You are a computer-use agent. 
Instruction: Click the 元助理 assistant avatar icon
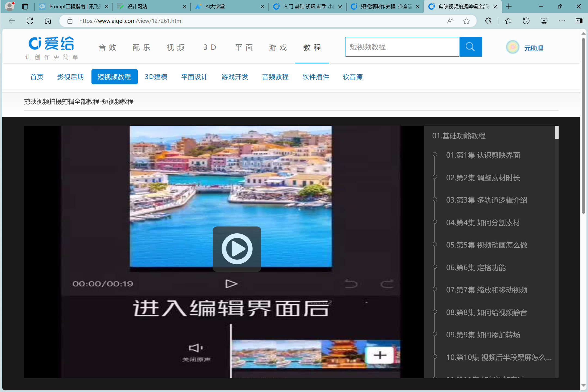pyautogui.click(x=513, y=47)
